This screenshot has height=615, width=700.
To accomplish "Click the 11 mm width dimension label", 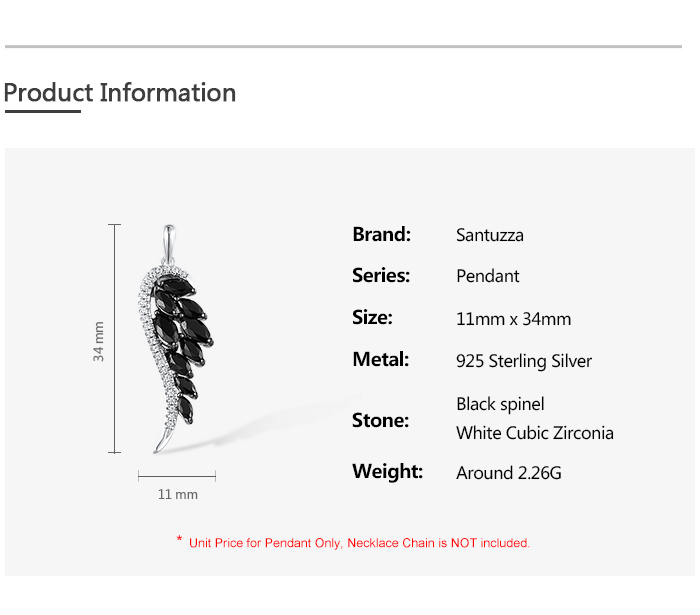I will point(178,494).
